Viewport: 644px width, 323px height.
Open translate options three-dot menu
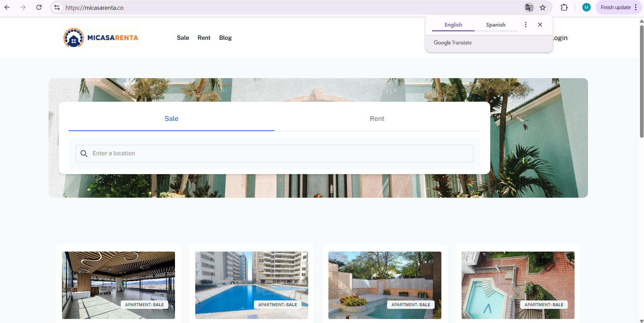(x=526, y=25)
